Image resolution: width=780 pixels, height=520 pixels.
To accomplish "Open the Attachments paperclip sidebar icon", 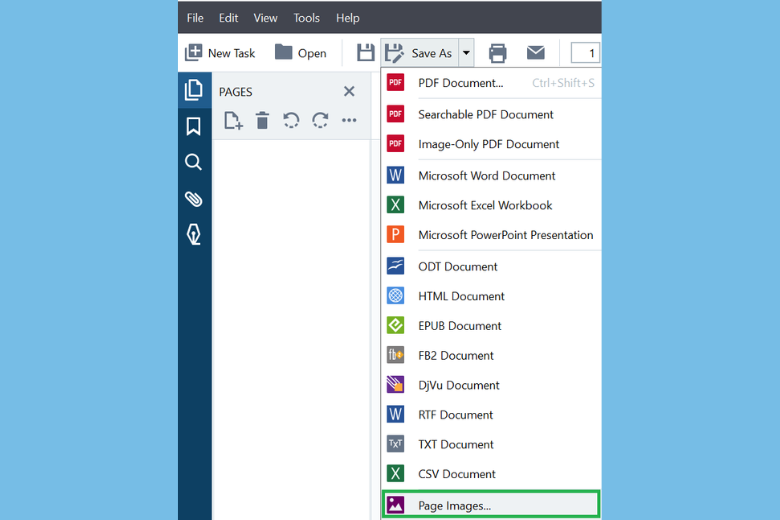I will coord(194,199).
